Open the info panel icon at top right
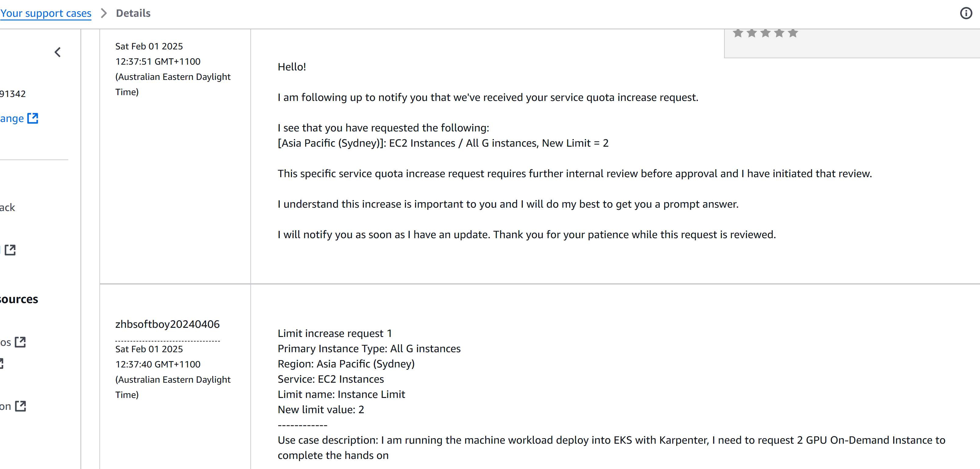Screen dimensions: 980x469 coord(966,13)
